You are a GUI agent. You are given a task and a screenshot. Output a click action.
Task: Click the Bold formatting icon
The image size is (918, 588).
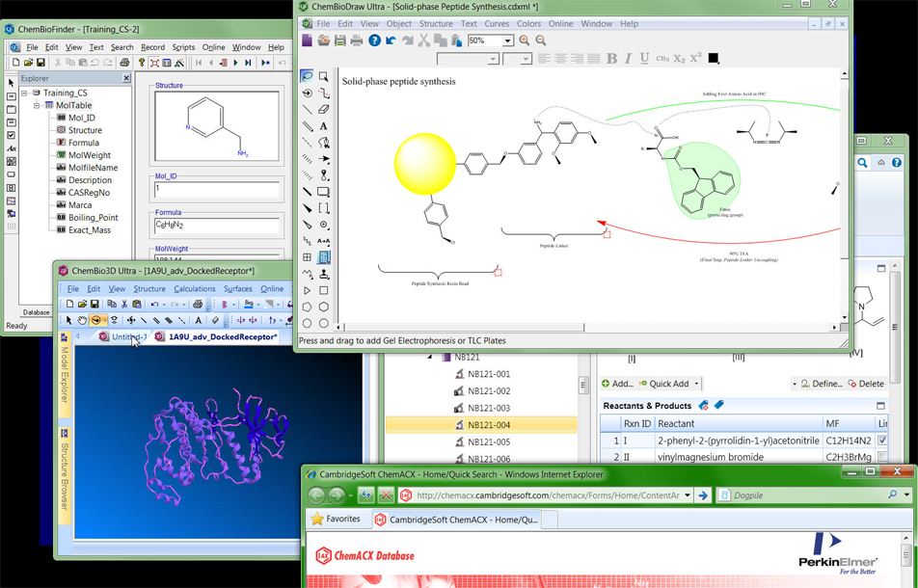pyautogui.click(x=611, y=59)
